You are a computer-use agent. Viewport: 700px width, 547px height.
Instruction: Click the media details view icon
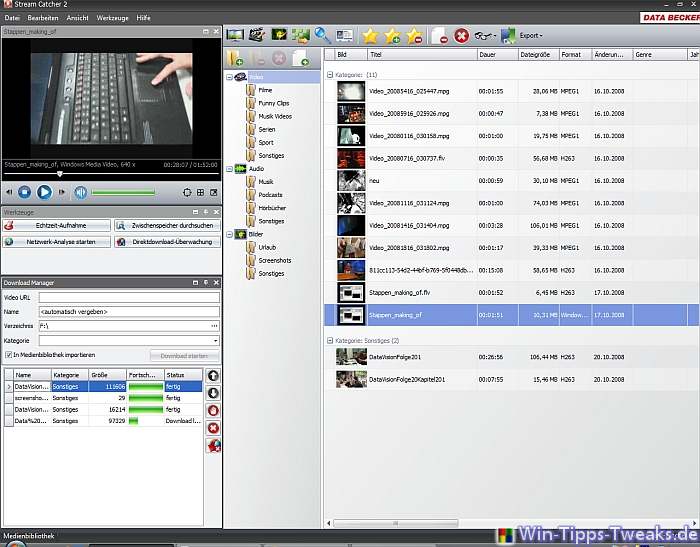[344, 35]
